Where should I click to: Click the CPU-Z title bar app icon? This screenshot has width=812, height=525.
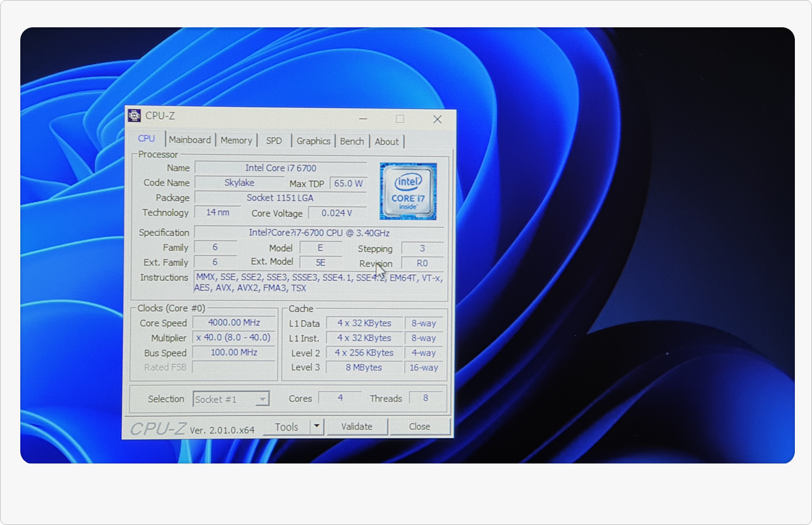[x=134, y=115]
